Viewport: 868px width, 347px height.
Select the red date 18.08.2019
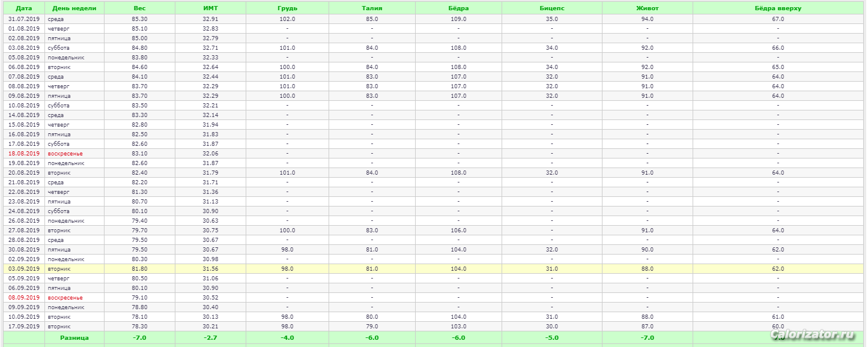pyautogui.click(x=24, y=154)
